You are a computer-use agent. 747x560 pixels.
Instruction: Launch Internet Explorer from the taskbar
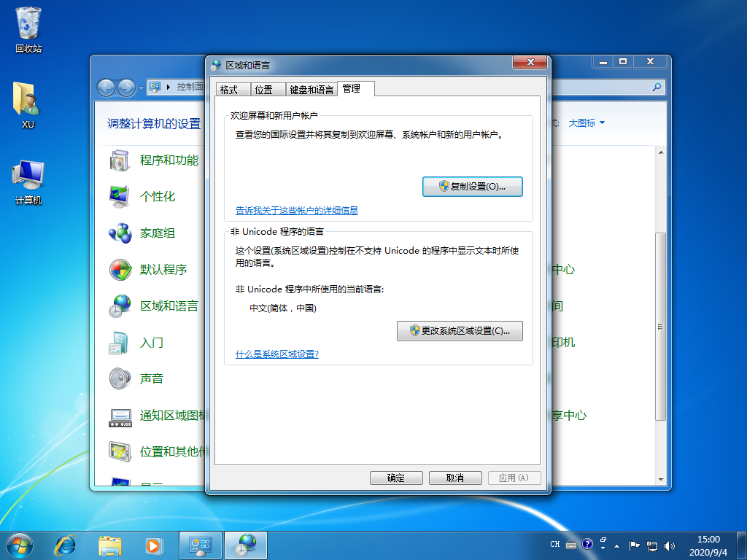point(65,545)
